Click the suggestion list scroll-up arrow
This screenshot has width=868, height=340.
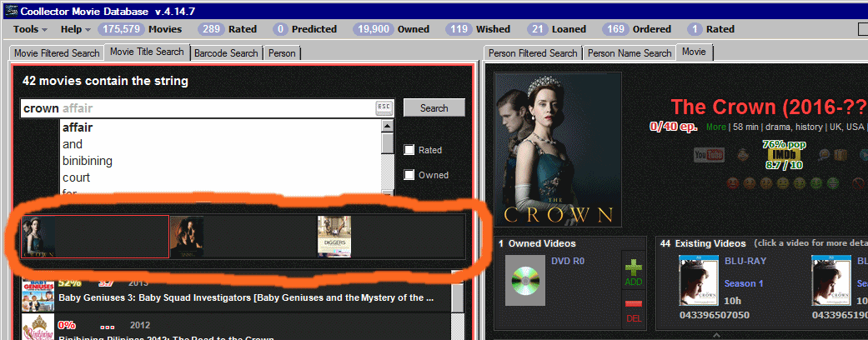click(x=388, y=126)
